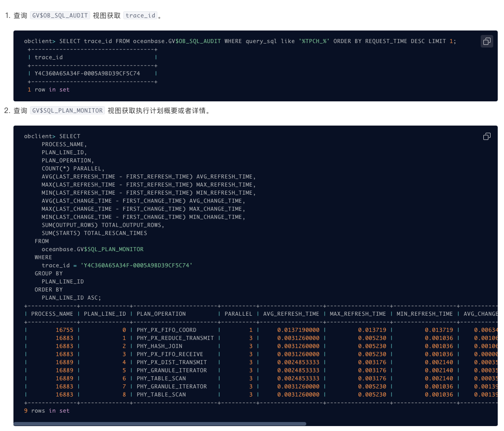
Task: Click the PLAN_LINE_ID column header
Action: (105, 314)
